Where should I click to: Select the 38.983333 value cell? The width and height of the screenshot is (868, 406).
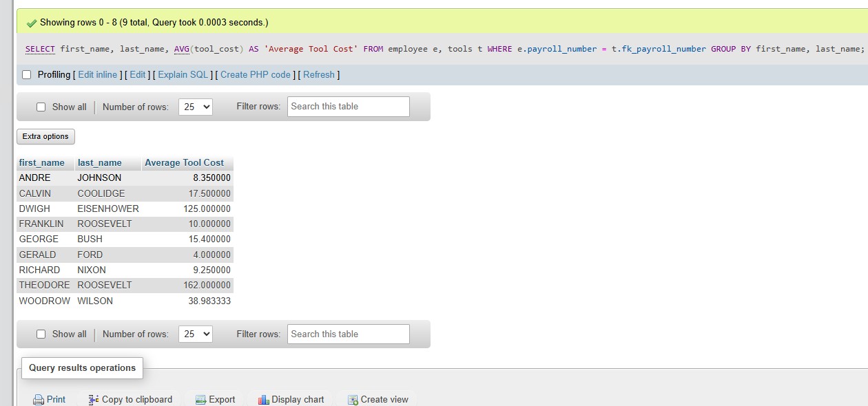point(188,301)
